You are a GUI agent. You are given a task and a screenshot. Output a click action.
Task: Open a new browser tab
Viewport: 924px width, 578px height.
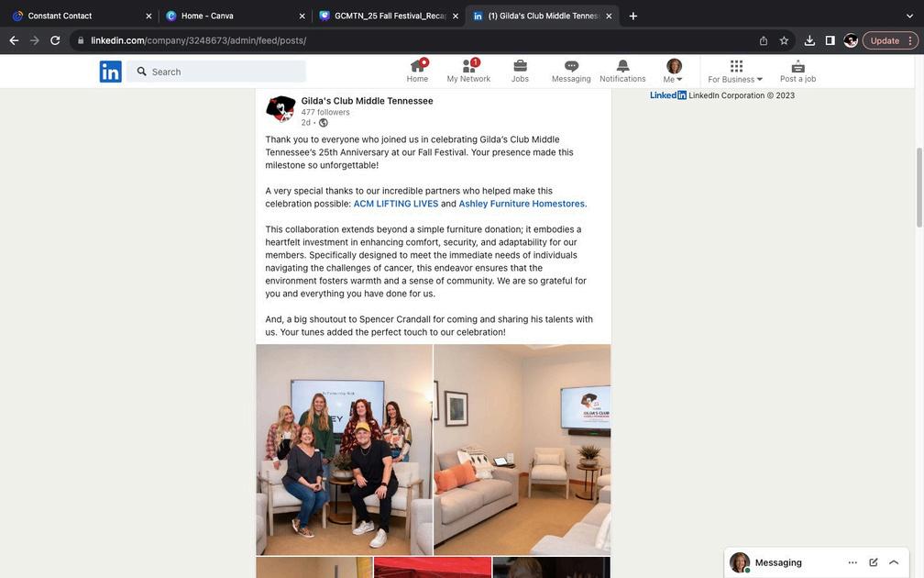click(x=632, y=16)
